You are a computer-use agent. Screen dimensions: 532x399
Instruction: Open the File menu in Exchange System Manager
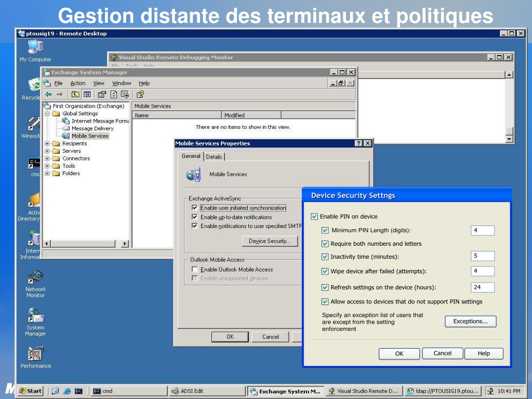pyautogui.click(x=58, y=83)
